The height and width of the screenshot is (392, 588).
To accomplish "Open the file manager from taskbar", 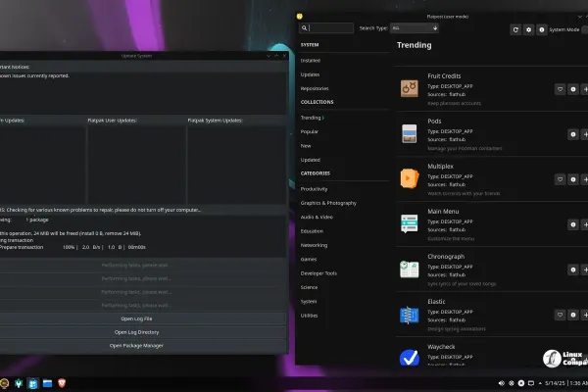I will tap(47, 383).
